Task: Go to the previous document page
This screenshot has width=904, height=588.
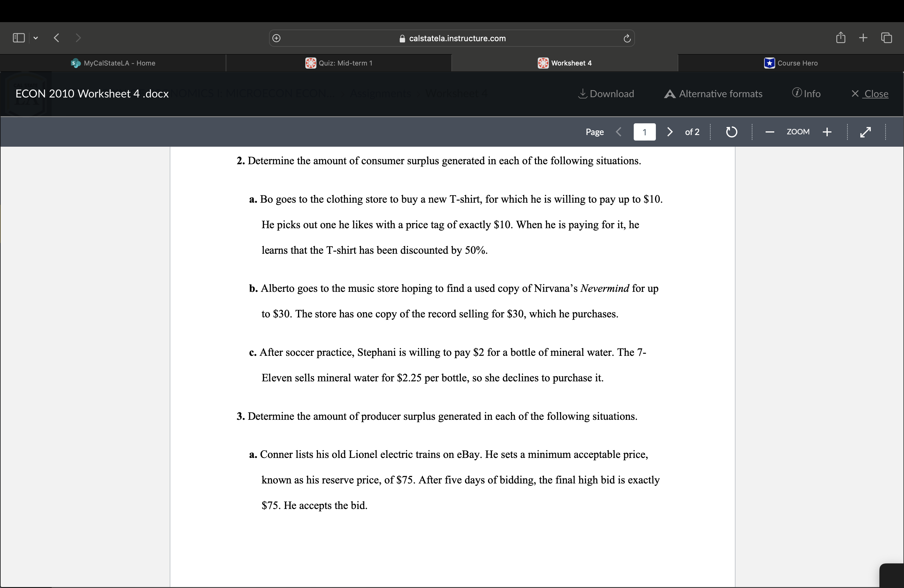Action: [619, 132]
